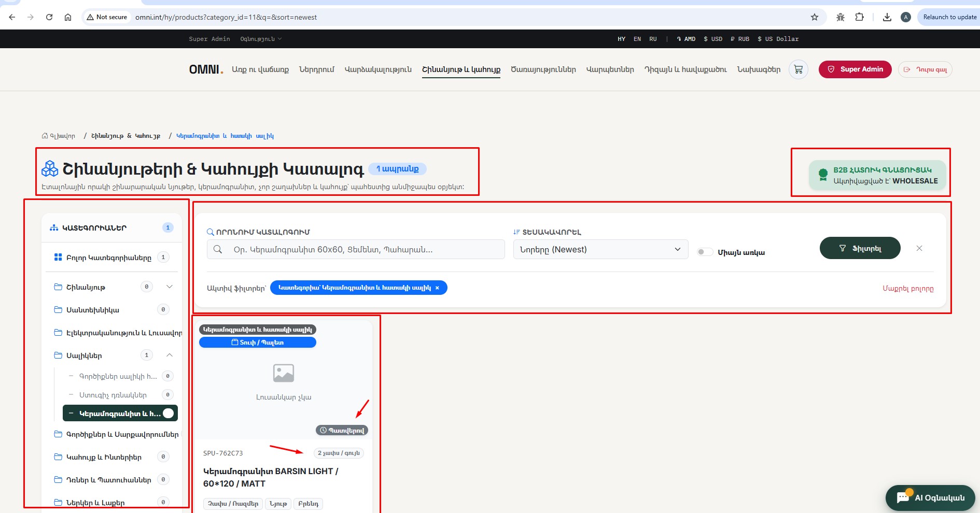Click the Բրենդ tag on product
Viewport: 980px width, 513px height.
click(309, 504)
